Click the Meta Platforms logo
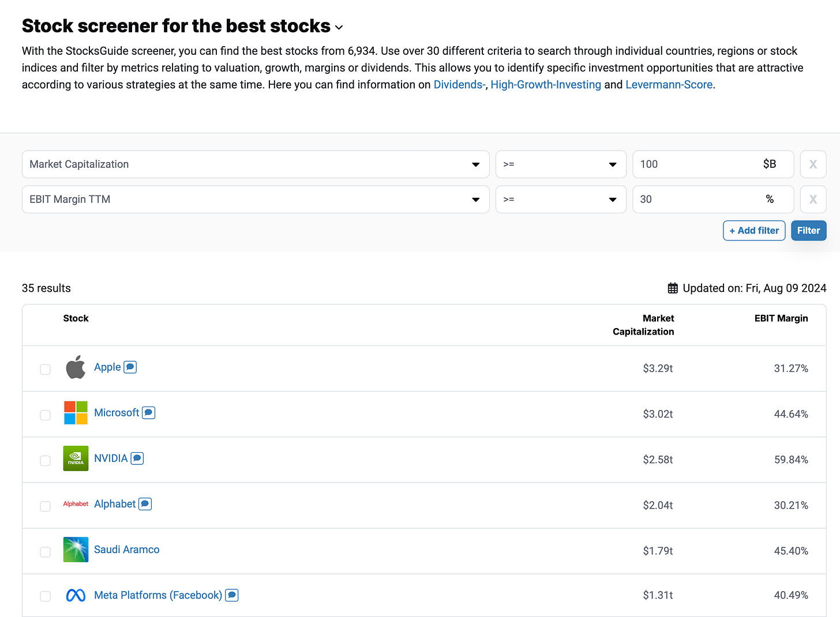Screen dimensions: 840x617 (76, 595)
